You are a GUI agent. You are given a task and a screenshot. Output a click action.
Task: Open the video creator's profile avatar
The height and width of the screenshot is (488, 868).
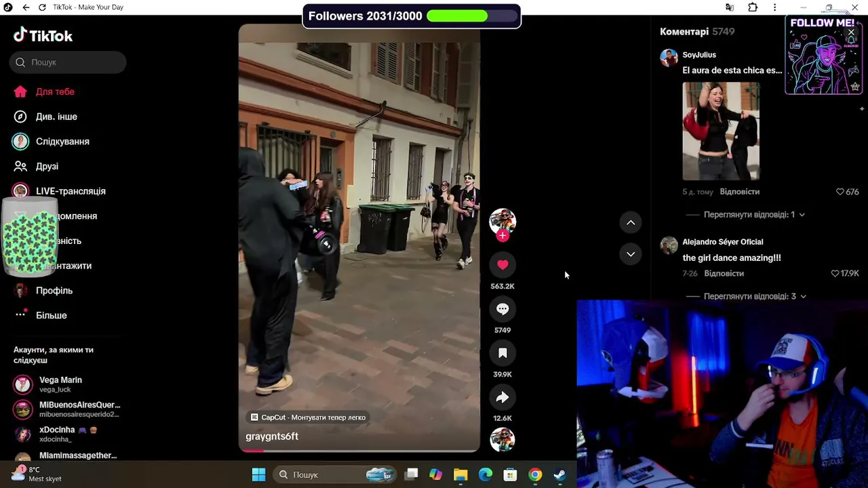(x=502, y=221)
